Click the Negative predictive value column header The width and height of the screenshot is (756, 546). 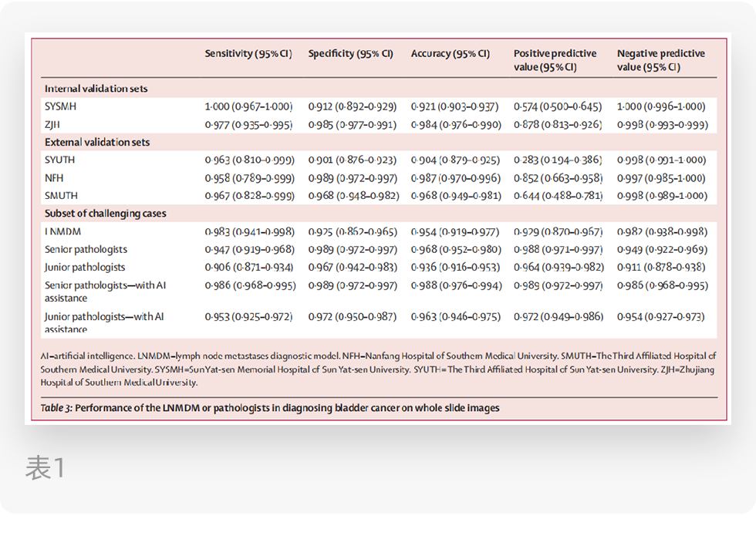(661, 60)
